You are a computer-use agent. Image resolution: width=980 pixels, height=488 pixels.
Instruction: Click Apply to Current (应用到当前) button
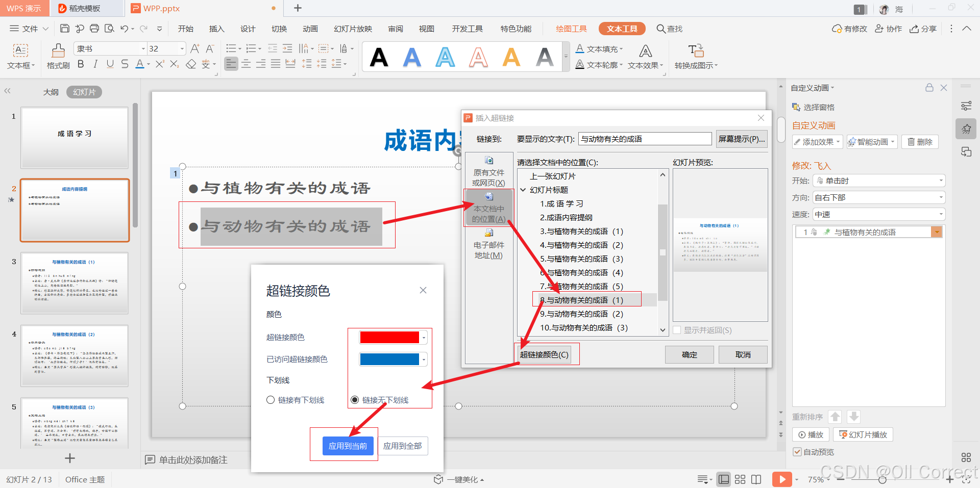[348, 446]
